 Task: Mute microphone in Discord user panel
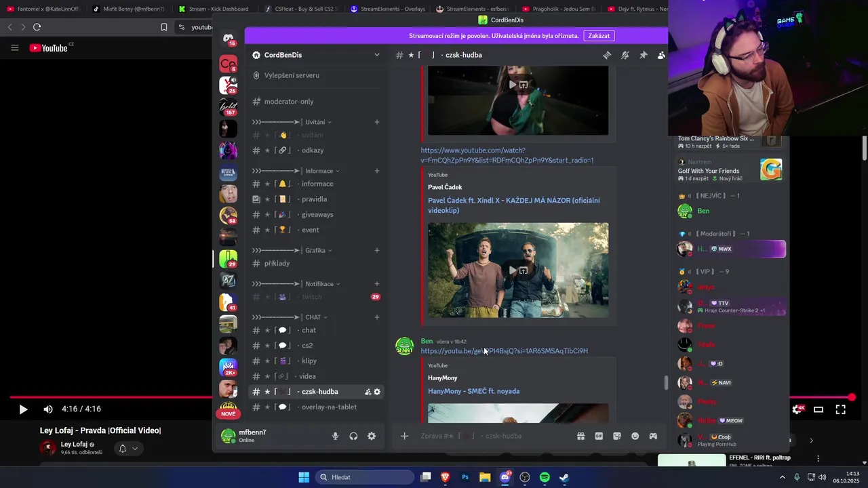pyautogui.click(x=335, y=436)
